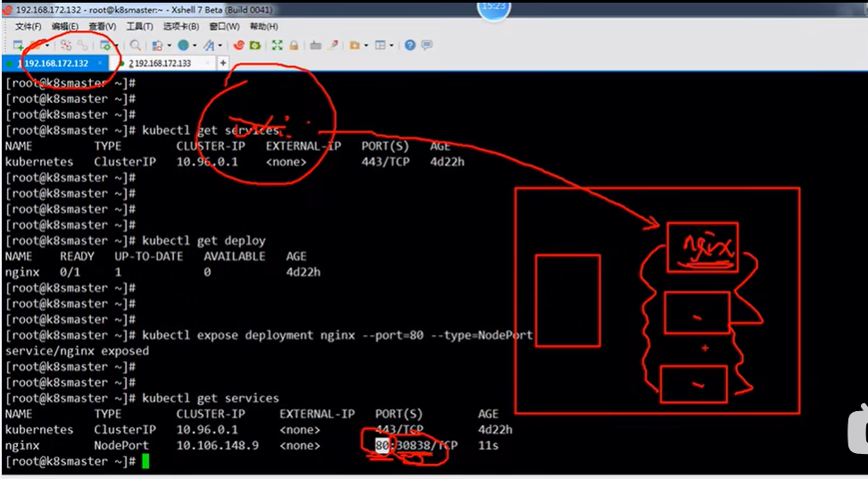Click the 'AVAILABLE' column header
This screenshot has width=868, height=479.
click(x=234, y=256)
